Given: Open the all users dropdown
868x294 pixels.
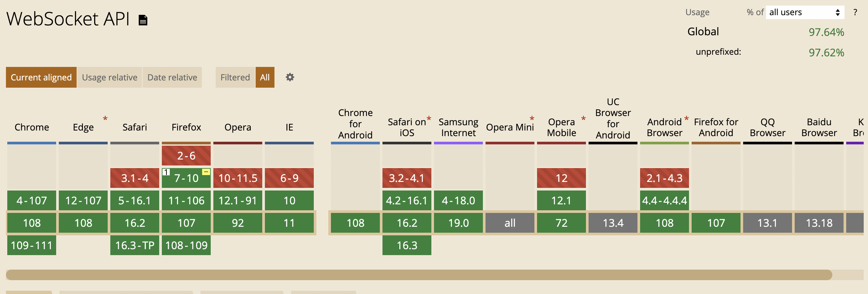Looking at the screenshot, I should 804,13.
